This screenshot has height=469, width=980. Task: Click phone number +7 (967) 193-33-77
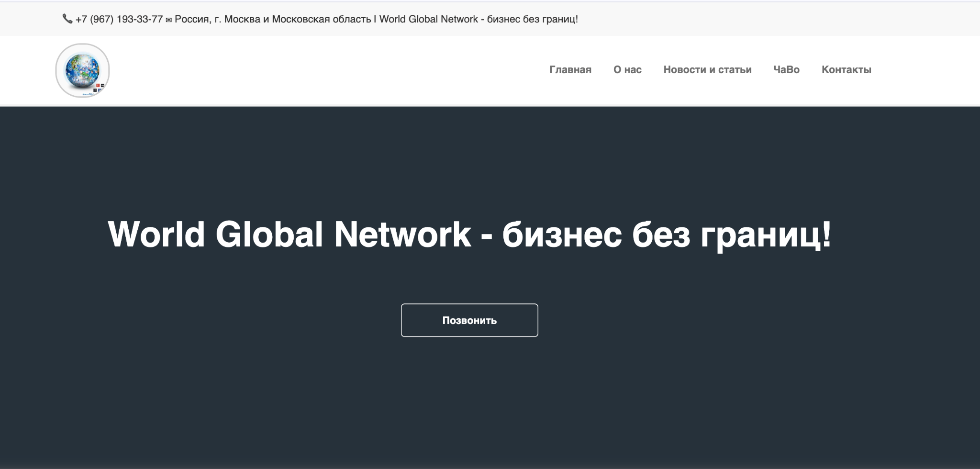click(x=119, y=19)
